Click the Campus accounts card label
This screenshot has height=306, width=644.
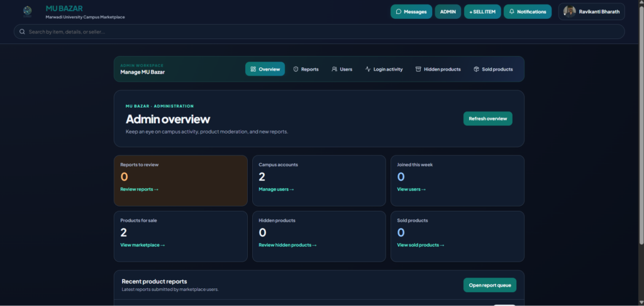(x=278, y=164)
